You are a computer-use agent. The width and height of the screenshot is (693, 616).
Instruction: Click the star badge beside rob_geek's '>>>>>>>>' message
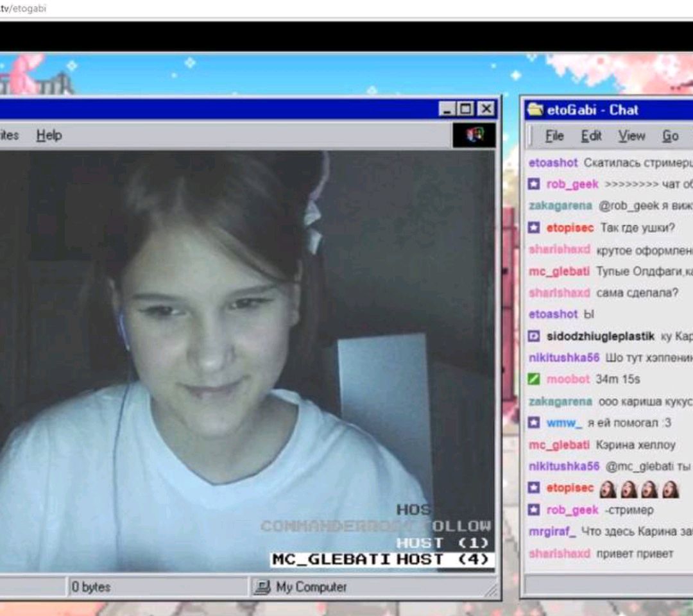[x=534, y=184]
